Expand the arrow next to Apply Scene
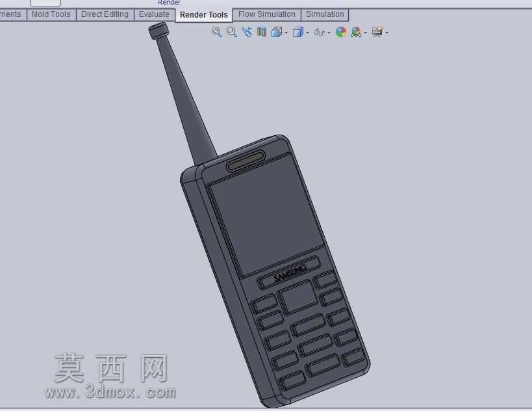 [366, 33]
